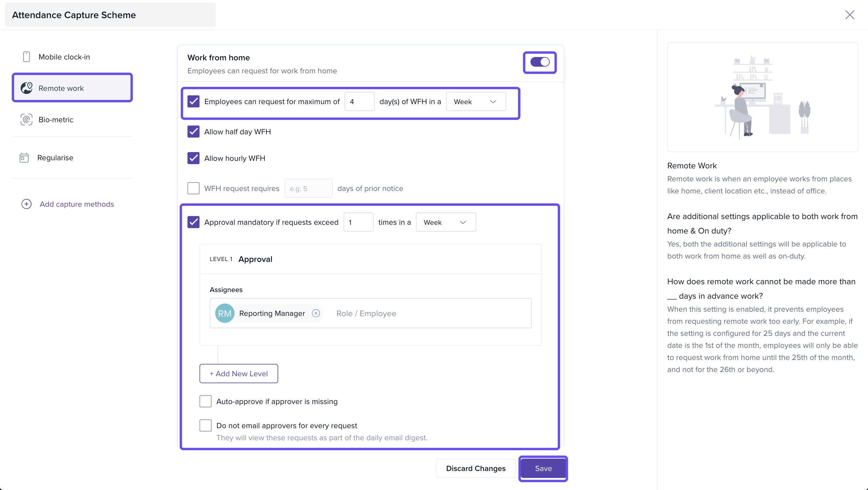
Task: Click the Regularise calendar icon
Action: point(24,158)
